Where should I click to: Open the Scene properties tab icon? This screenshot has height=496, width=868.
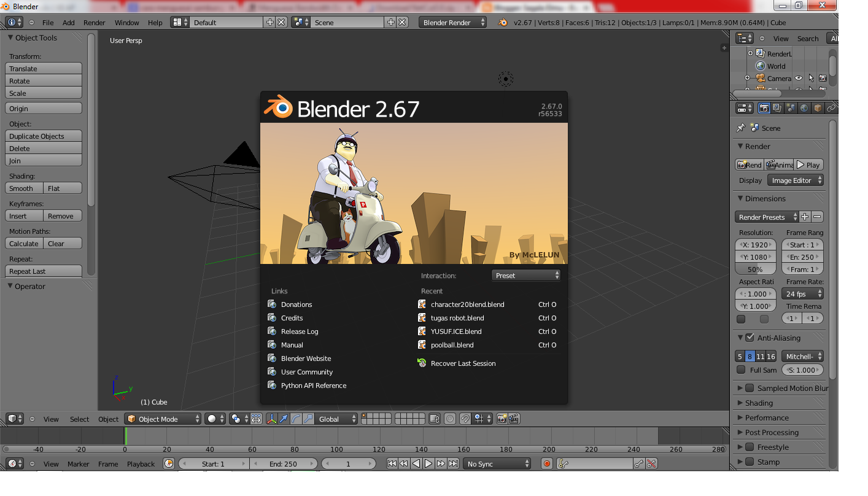[x=791, y=109]
